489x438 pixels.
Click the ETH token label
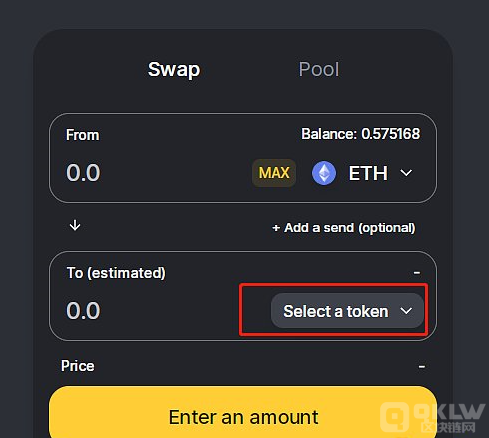pos(368,173)
